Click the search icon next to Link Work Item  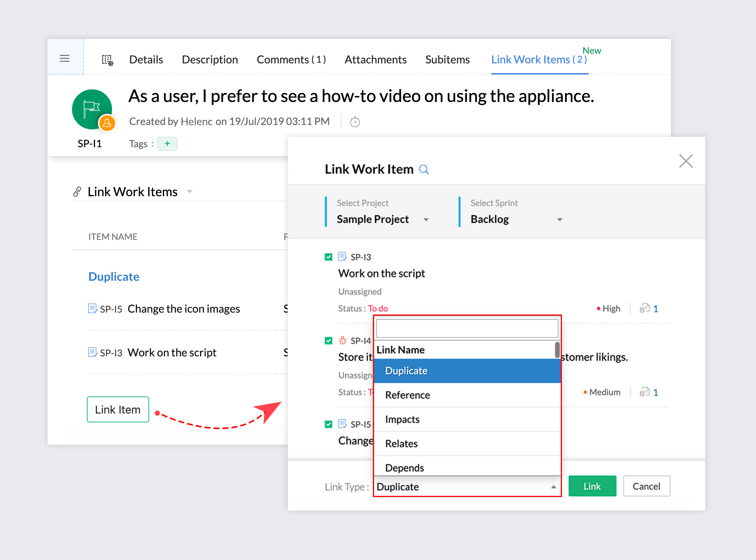424,169
